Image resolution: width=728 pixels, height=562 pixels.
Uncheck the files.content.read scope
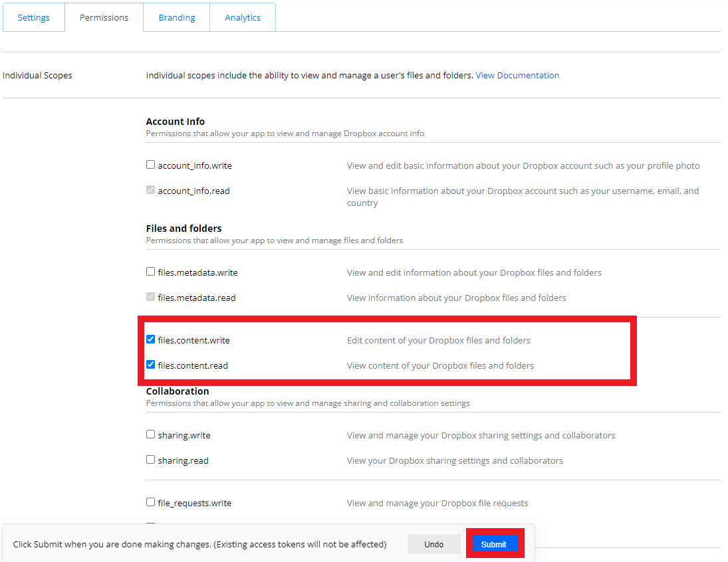point(150,364)
